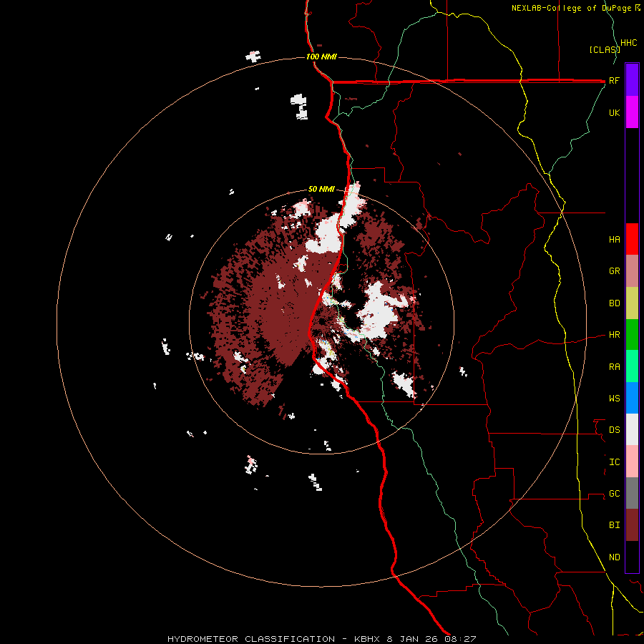Click the UK magenta legend swatch
Viewport: 644px width, 644px height.
pos(632,112)
